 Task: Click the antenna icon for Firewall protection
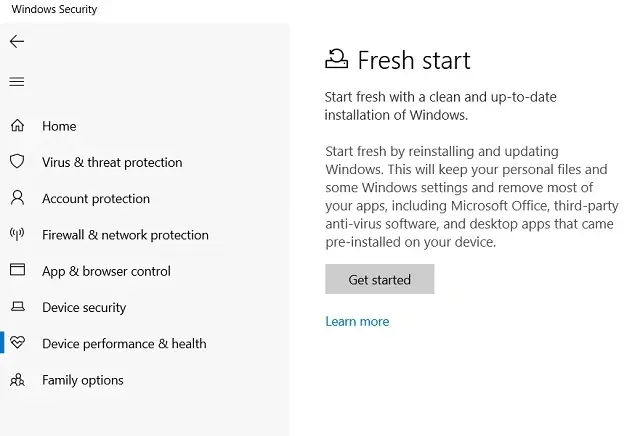(x=17, y=234)
